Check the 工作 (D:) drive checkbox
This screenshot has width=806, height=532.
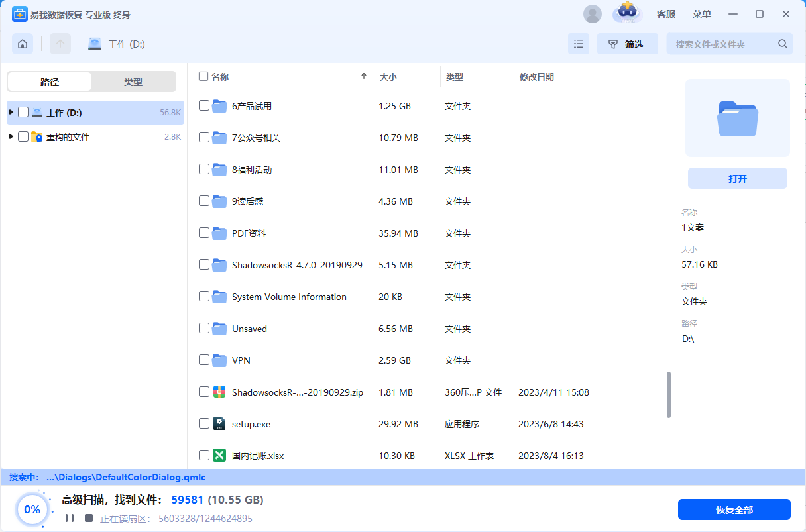[24, 112]
